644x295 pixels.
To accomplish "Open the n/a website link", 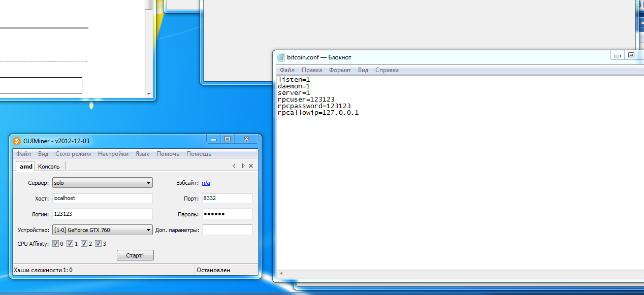I will [x=206, y=183].
